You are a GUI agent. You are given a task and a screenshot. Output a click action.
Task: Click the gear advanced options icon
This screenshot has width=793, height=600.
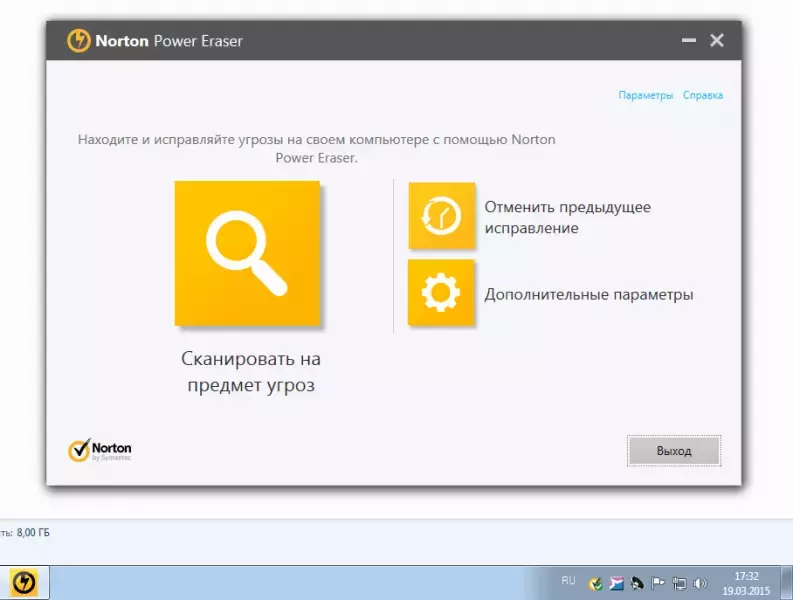pos(441,292)
